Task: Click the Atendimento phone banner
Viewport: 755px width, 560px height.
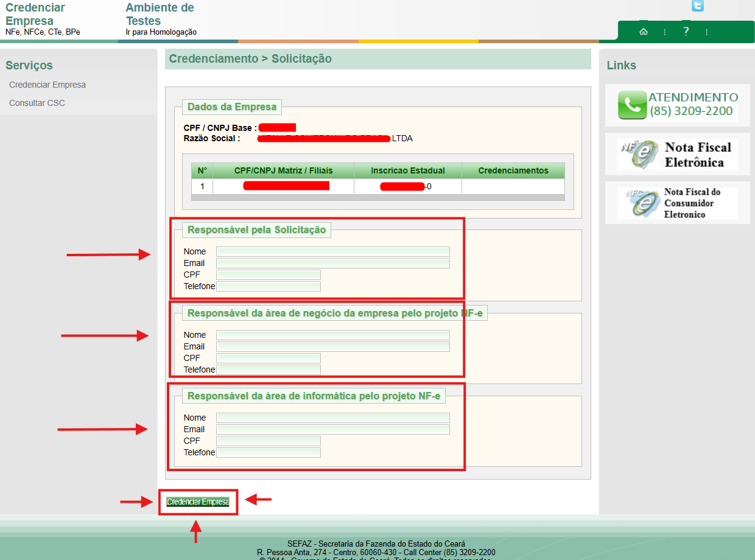Action: click(677, 105)
